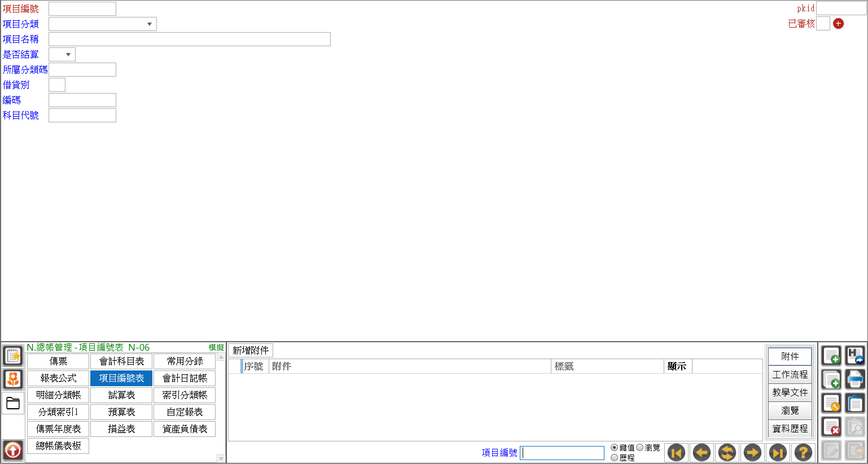Open the 自定報表 module
Viewport: 868px width, 464px height.
click(185, 412)
